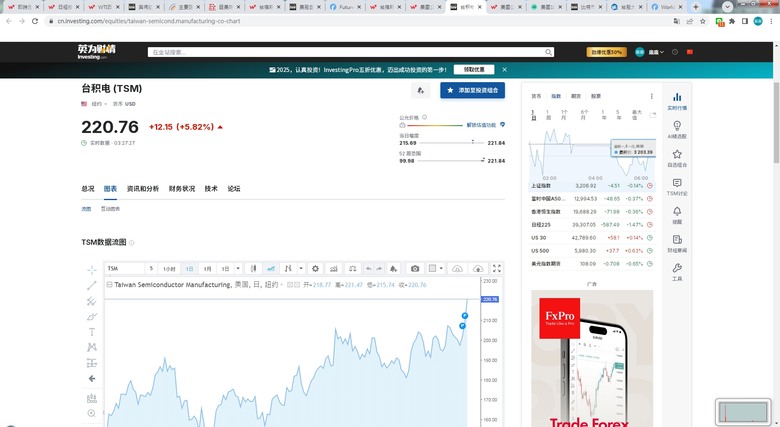Select the 1月 chart interval
This screenshot has width=780, height=427.
pyautogui.click(x=207, y=269)
